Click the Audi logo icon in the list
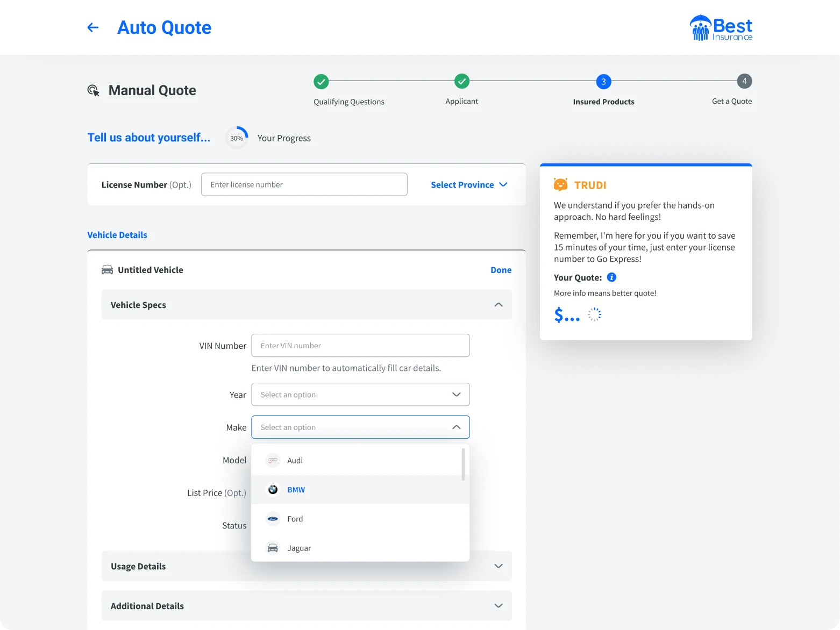This screenshot has height=630, width=840. (x=273, y=460)
